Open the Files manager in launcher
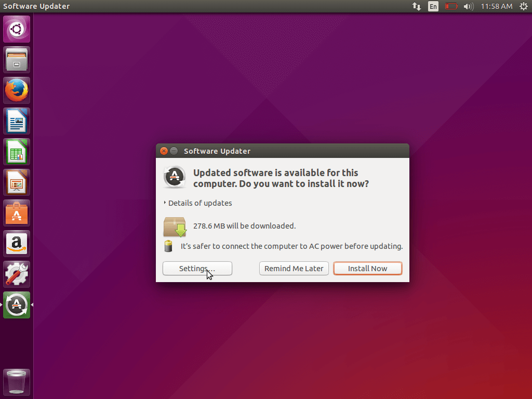Image resolution: width=532 pixels, height=399 pixels. point(17,60)
